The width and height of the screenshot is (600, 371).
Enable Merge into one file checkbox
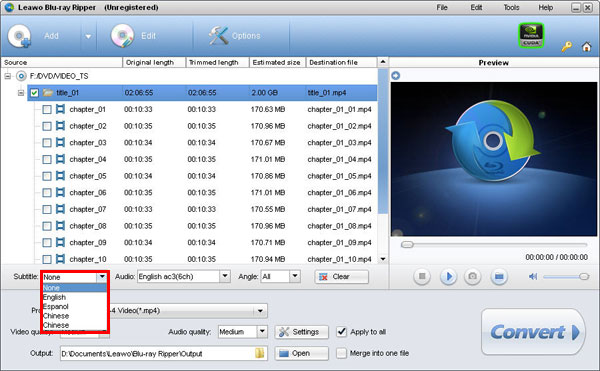pyautogui.click(x=341, y=353)
